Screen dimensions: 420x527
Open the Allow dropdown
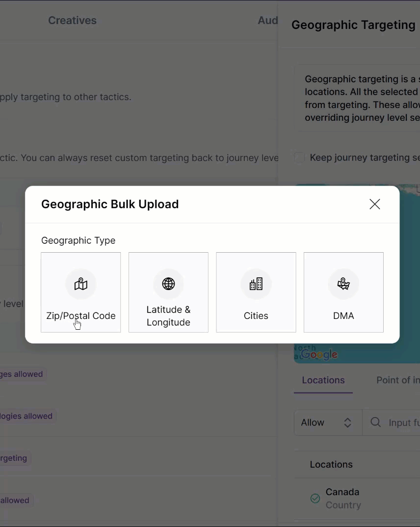(327, 422)
